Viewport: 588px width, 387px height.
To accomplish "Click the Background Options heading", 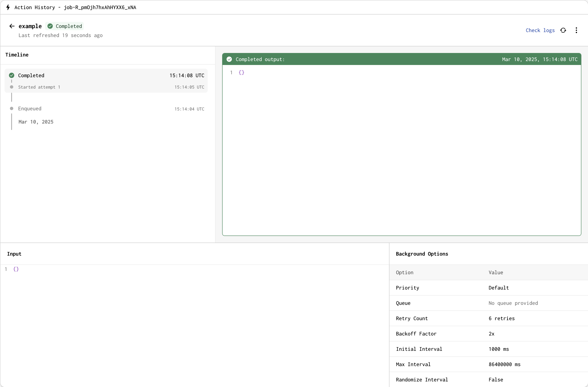I will 422,254.
